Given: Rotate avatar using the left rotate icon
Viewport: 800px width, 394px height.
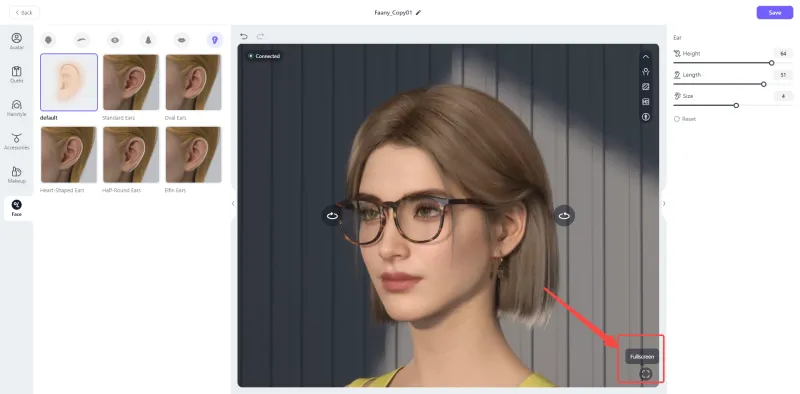Looking at the screenshot, I should (x=333, y=215).
